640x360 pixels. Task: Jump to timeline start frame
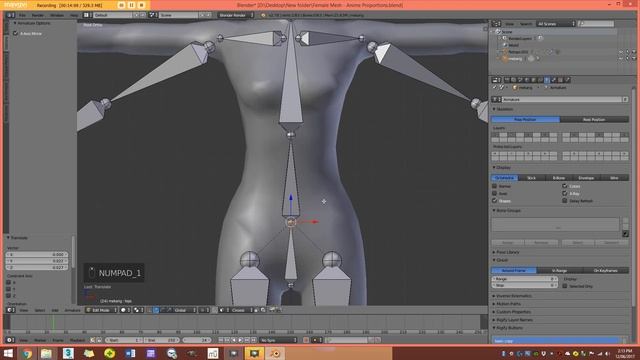pyautogui.click(x=221, y=340)
